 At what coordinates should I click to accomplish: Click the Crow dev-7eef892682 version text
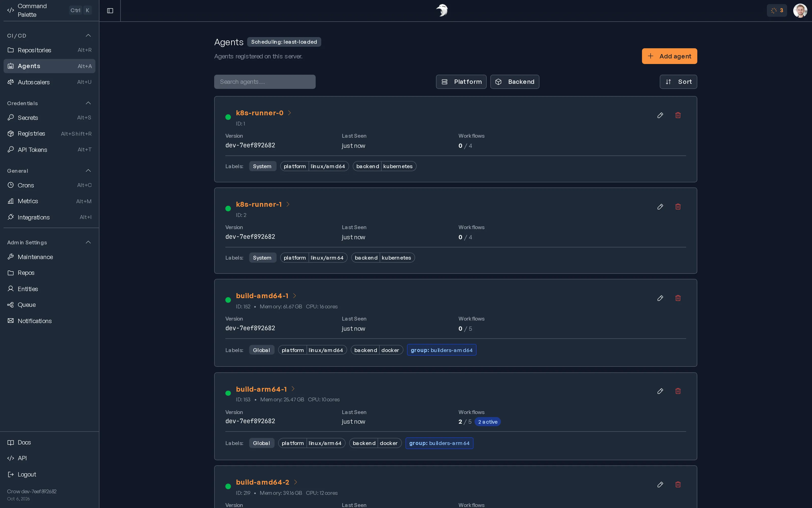32,491
